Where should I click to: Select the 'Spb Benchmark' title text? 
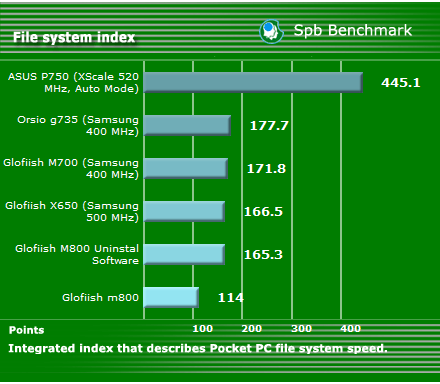pos(353,31)
